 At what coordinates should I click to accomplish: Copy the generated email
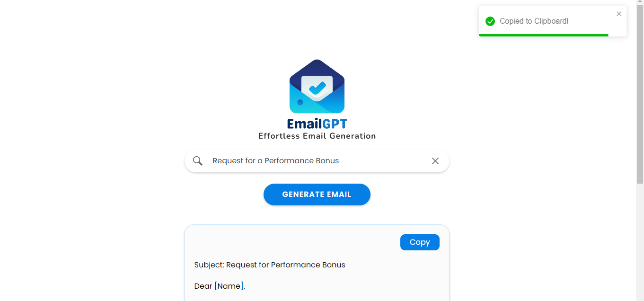(419, 242)
